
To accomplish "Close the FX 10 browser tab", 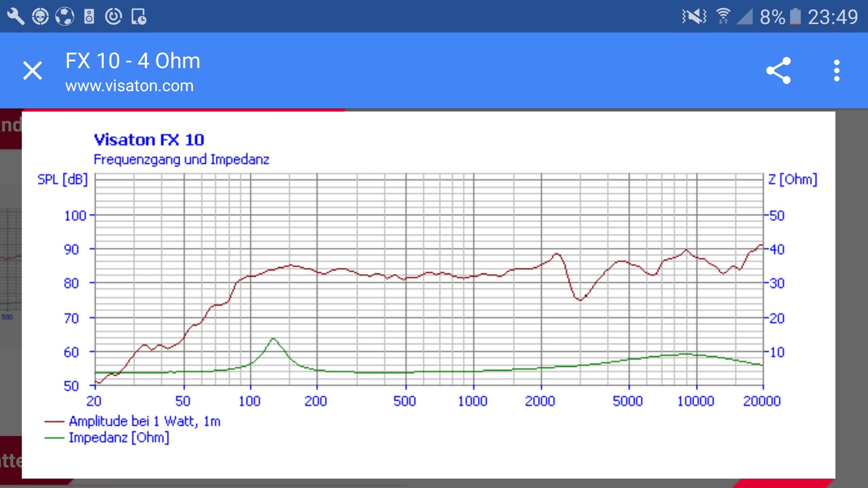I will pyautogui.click(x=33, y=70).
